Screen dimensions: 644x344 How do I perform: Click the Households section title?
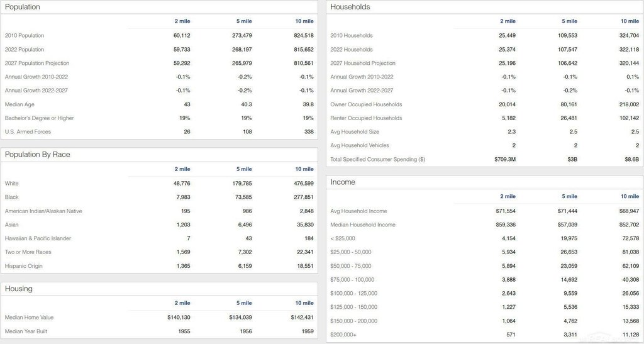tap(350, 7)
